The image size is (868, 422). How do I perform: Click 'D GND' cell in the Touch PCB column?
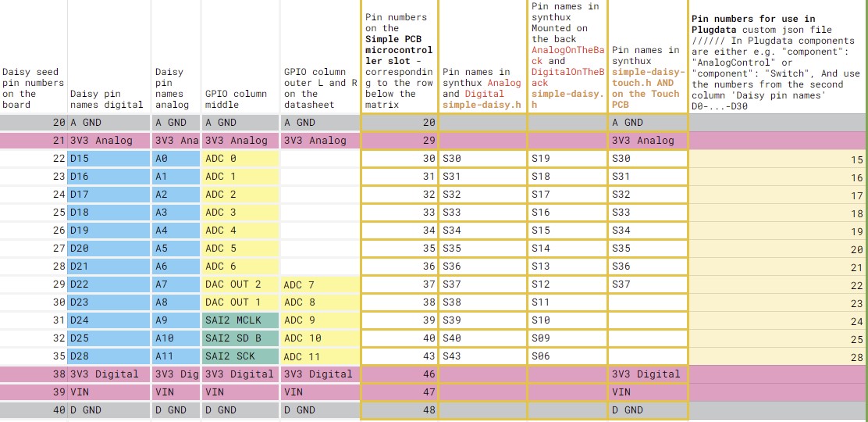point(648,410)
